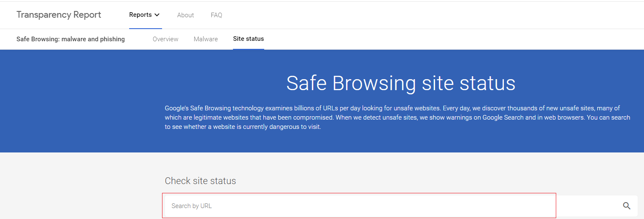Click the phrase unsafe websites in description
The height and width of the screenshot is (219, 644).
pos(417,108)
